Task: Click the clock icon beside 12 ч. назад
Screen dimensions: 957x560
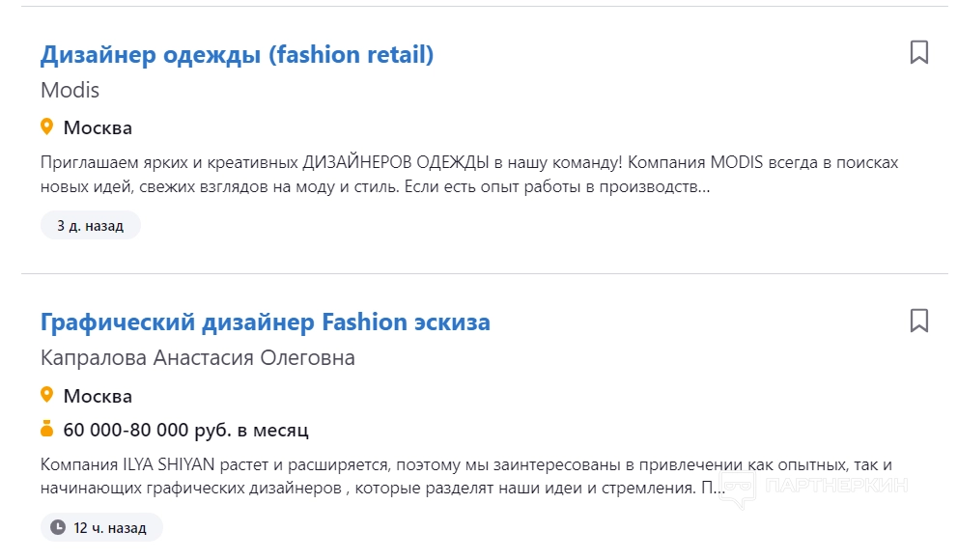Action: pos(58,528)
